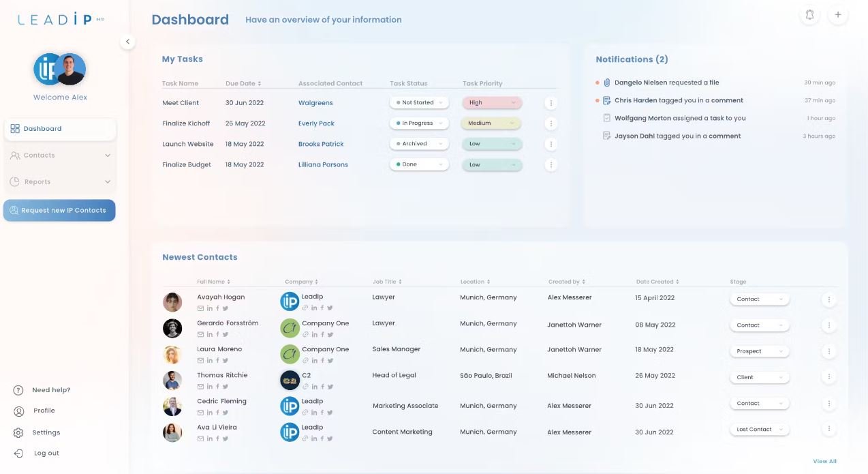The width and height of the screenshot is (868, 474).
Task: Open Not Started status dropdown for Meet Client
Action: [419, 103]
